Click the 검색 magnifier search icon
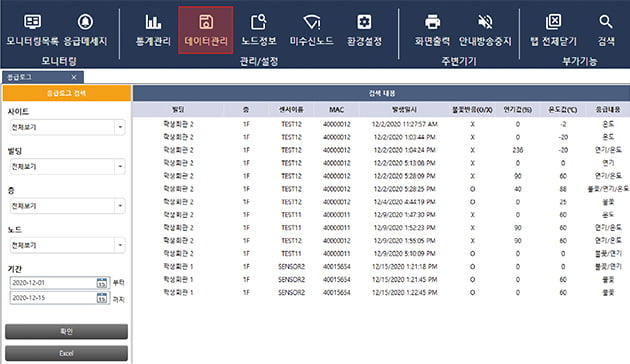Screen dimensions: 630x364 (605, 22)
